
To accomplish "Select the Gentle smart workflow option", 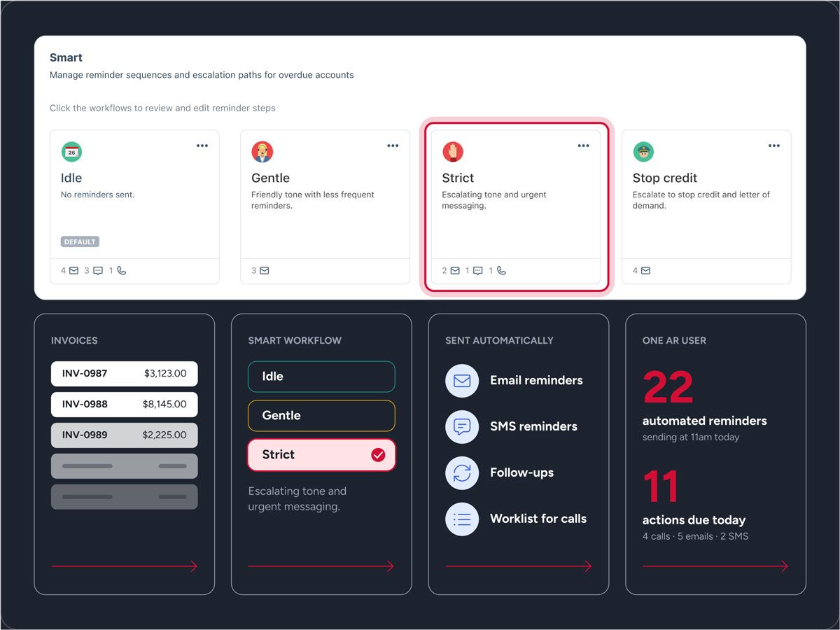I will coord(321,416).
